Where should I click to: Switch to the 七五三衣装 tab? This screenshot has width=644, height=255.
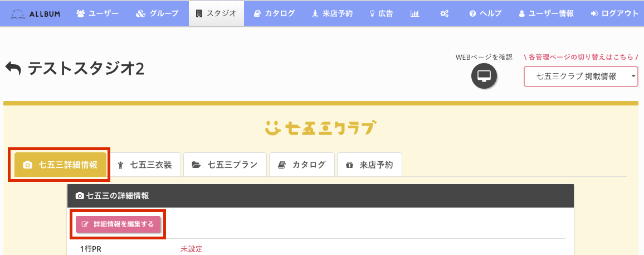(145, 165)
